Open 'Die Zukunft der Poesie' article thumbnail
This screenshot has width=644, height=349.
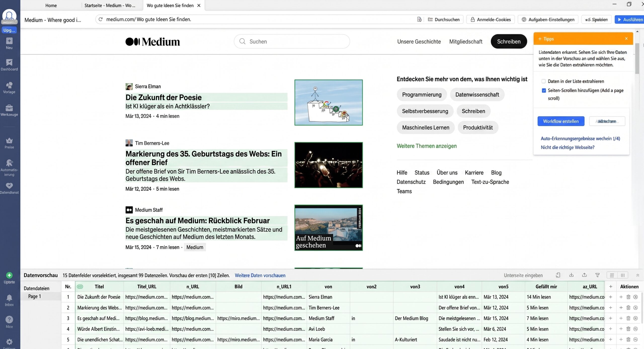point(329,102)
